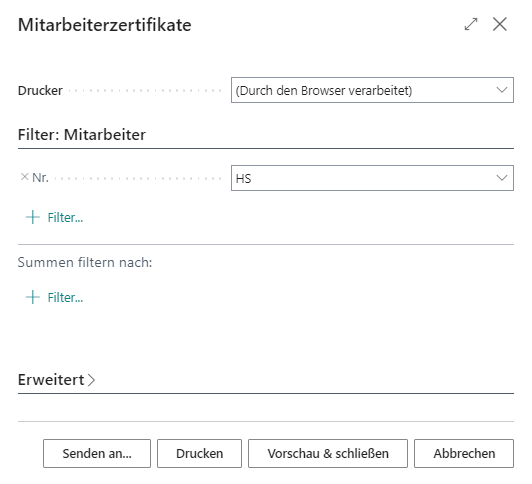Open the Nr. filter dropdown arrow

[501, 178]
